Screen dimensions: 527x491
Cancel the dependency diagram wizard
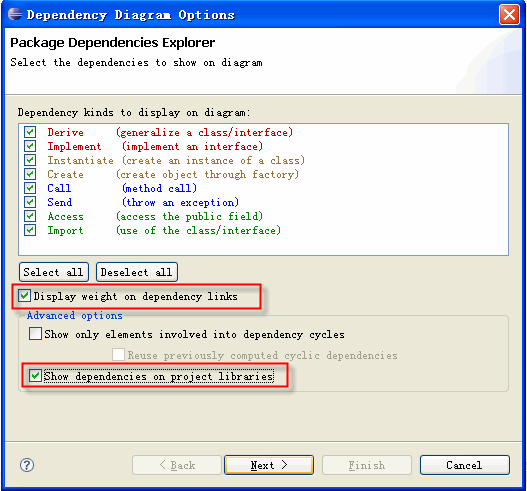[x=464, y=465]
